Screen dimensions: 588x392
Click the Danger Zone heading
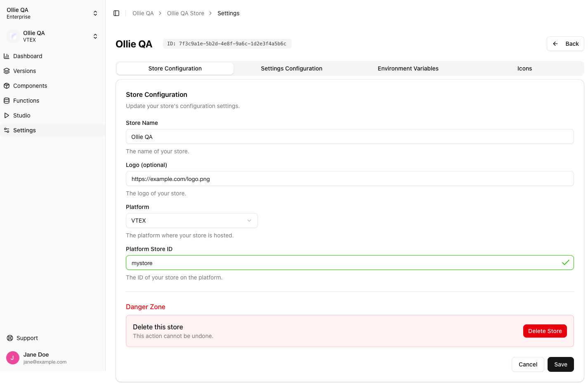click(146, 307)
